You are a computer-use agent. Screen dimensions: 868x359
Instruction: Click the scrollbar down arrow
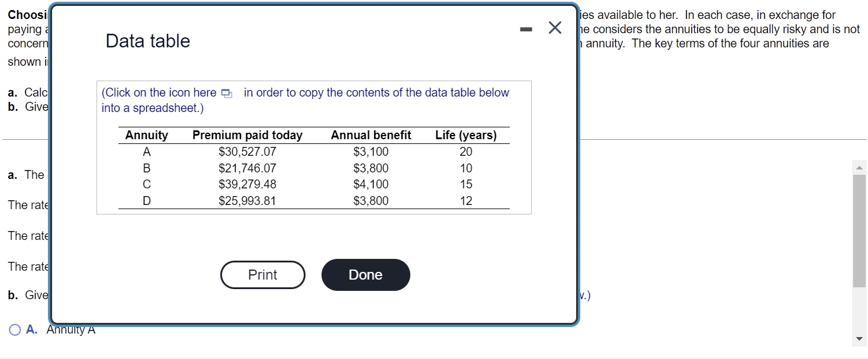point(859,339)
